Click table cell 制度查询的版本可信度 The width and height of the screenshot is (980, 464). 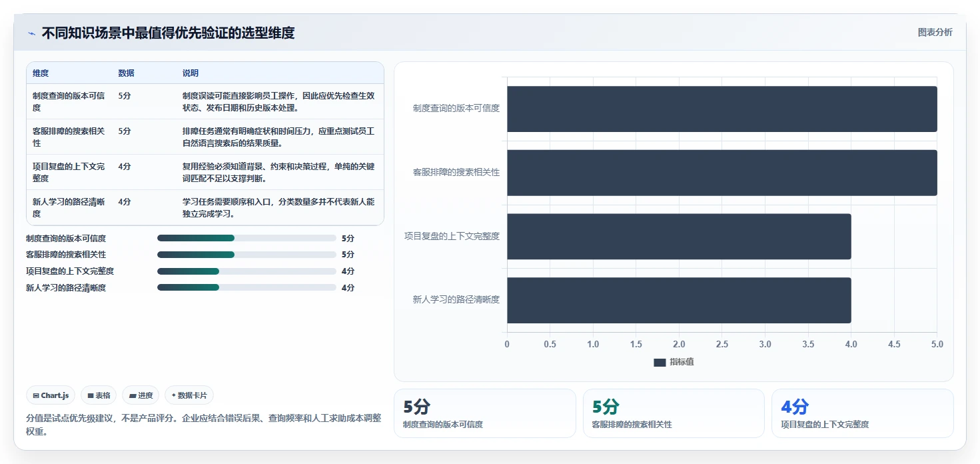point(69,101)
